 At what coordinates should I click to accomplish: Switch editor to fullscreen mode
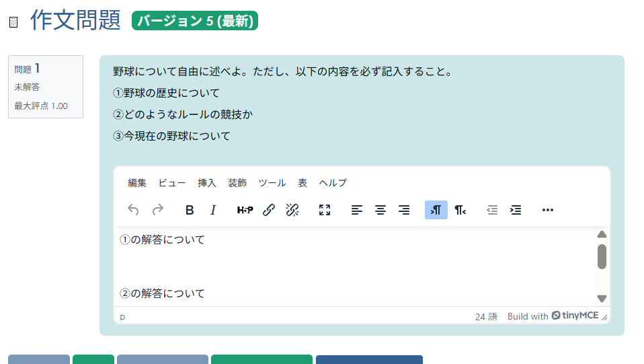325,210
